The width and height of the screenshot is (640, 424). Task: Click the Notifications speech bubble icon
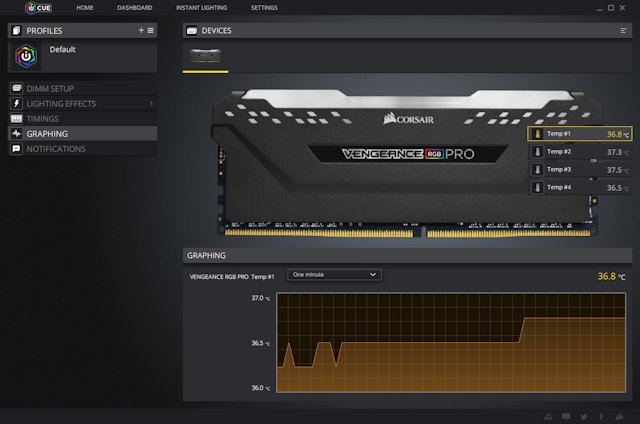[x=16, y=149]
